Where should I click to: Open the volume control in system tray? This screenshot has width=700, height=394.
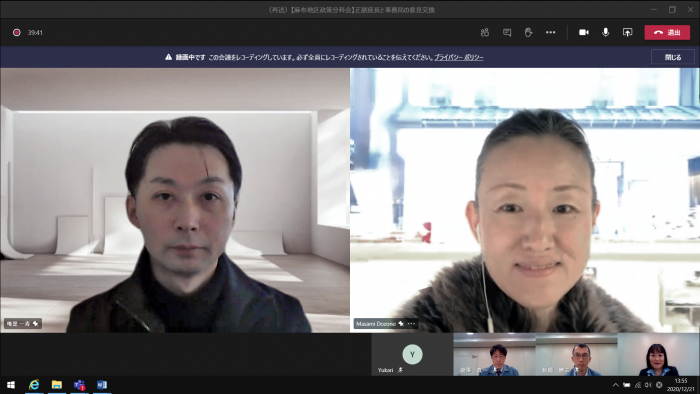pos(648,385)
